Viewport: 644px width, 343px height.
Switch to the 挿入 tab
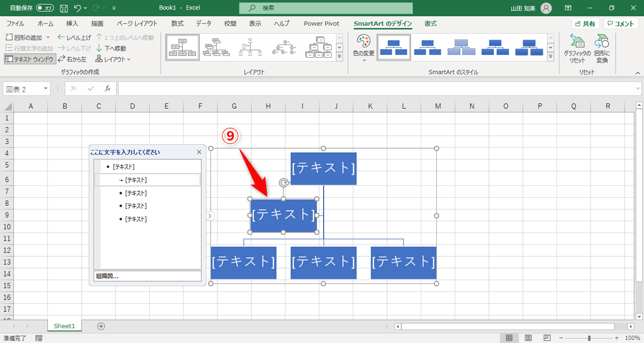click(x=72, y=24)
